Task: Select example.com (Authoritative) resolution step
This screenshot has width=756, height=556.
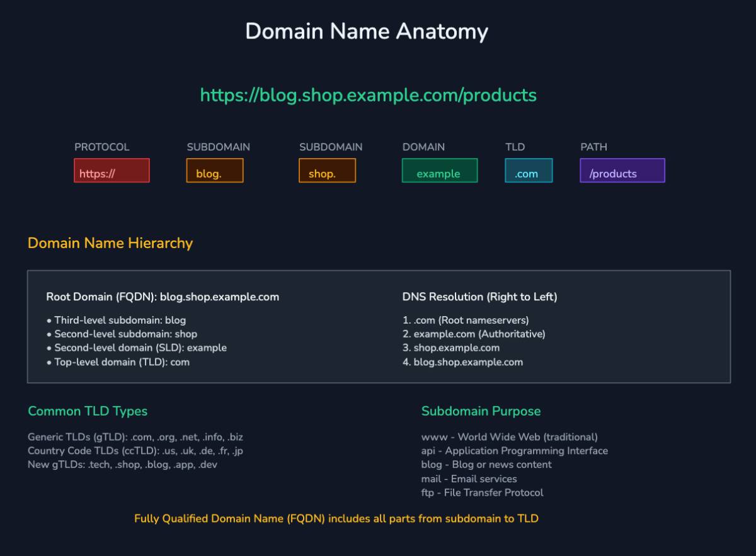Action: (x=480, y=334)
